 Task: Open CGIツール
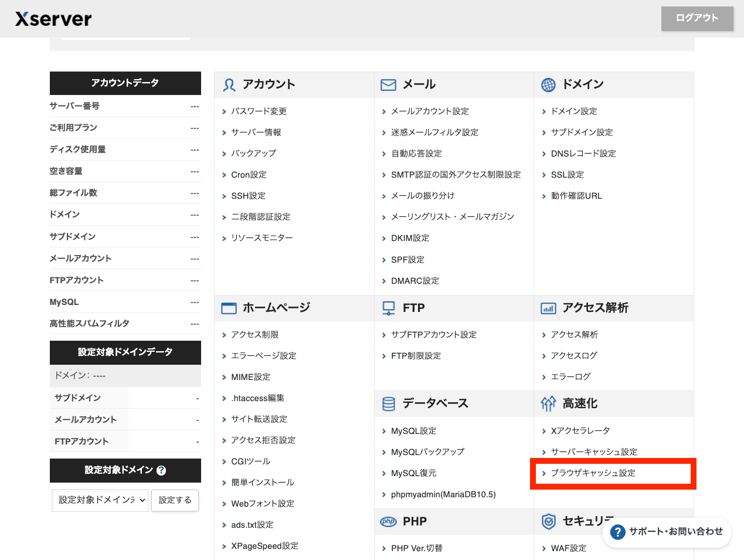click(x=250, y=461)
